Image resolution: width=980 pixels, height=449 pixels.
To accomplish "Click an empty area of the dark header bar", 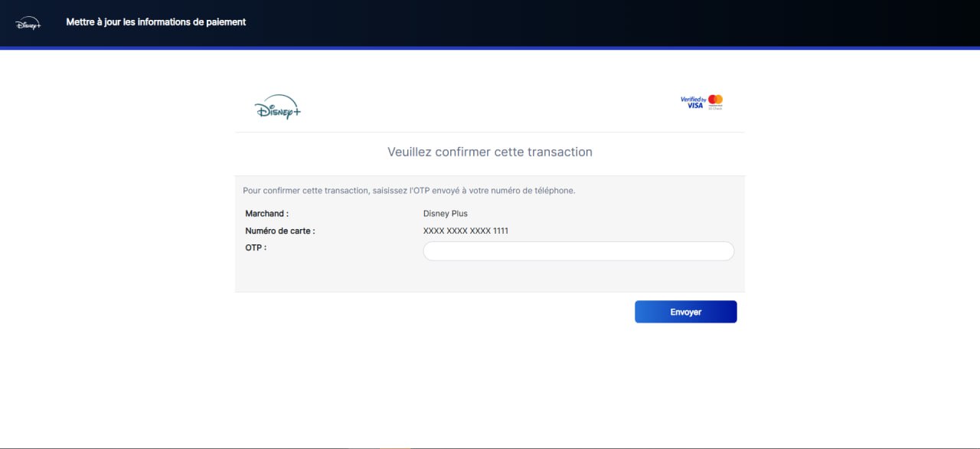I will [x=612, y=23].
